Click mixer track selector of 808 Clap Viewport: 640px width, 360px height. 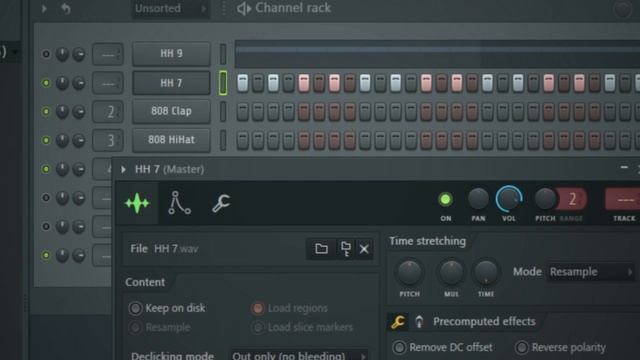coord(108,111)
